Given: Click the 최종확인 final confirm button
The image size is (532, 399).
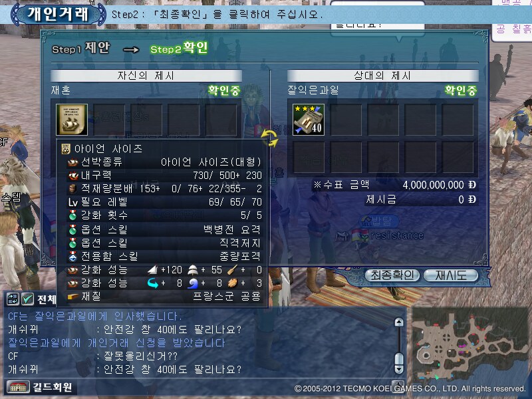Looking at the screenshot, I should click(392, 275).
